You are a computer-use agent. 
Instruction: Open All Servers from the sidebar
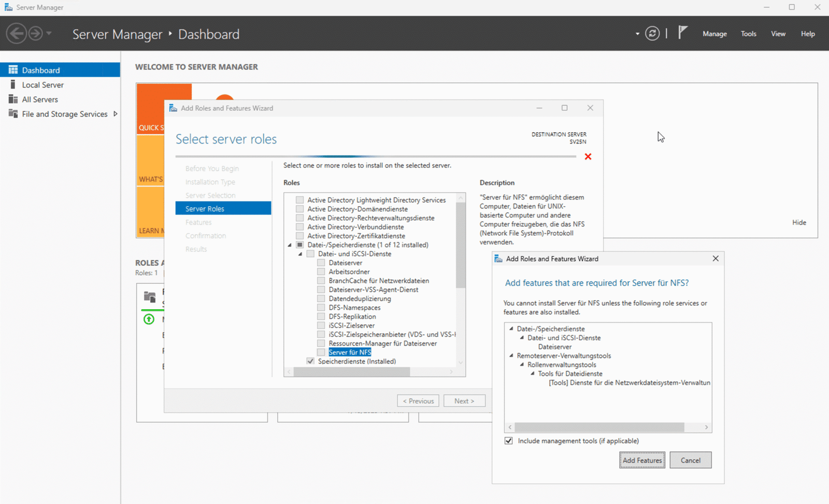[x=13, y=99]
